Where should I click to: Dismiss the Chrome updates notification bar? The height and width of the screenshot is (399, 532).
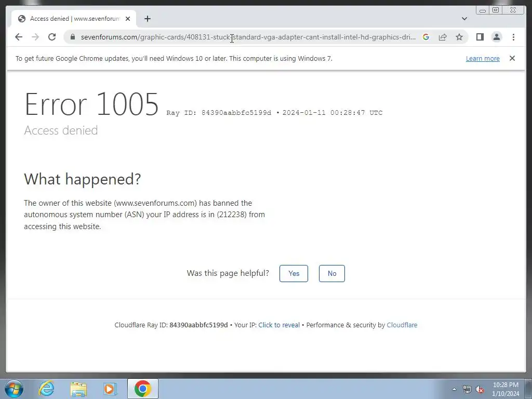tap(512, 58)
